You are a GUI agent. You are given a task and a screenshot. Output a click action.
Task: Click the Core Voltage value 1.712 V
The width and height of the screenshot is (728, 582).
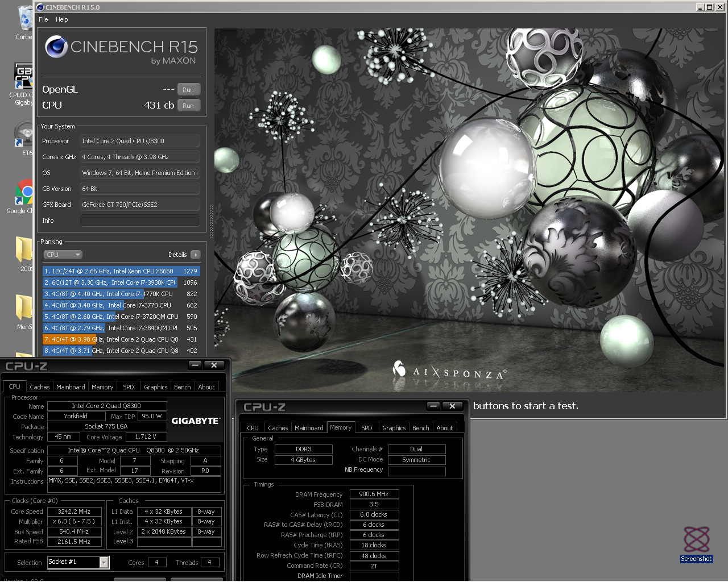146,437
